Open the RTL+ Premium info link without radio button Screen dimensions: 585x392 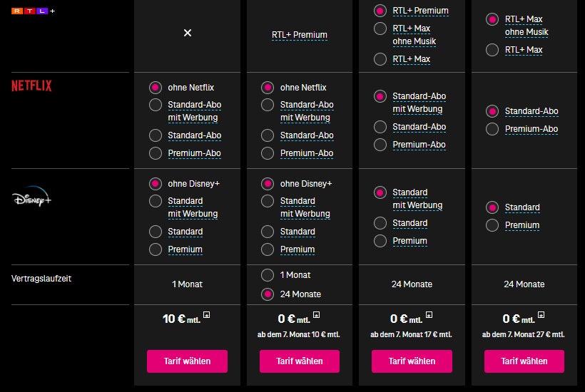click(x=299, y=34)
